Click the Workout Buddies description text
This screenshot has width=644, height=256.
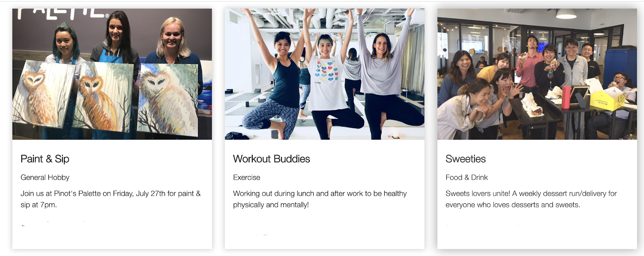[x=320, y=199]
